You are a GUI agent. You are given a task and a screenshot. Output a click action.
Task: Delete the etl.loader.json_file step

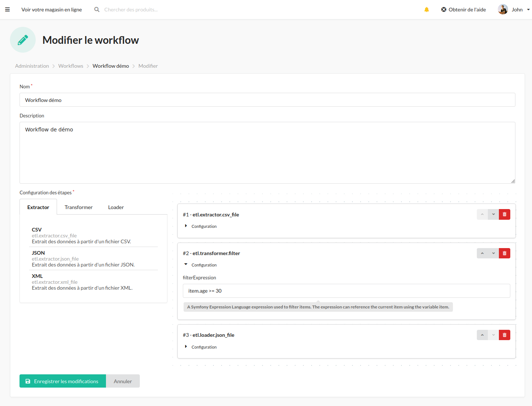coord(504,335)
